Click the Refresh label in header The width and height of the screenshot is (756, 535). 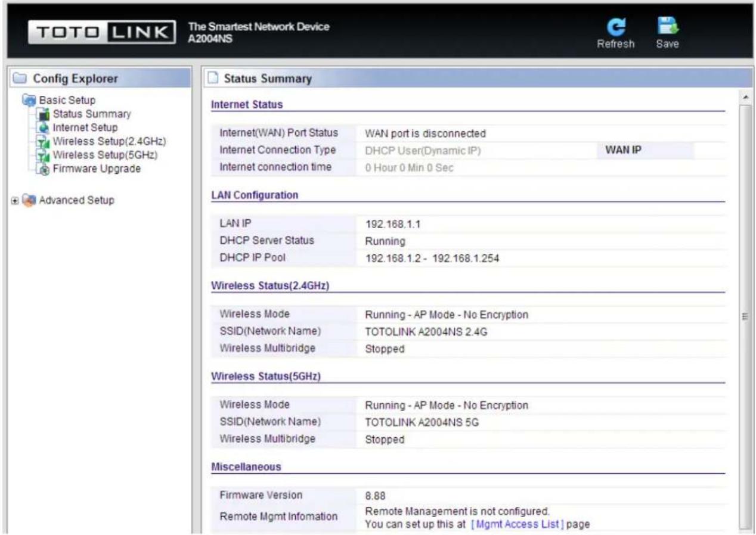[615, 44]
